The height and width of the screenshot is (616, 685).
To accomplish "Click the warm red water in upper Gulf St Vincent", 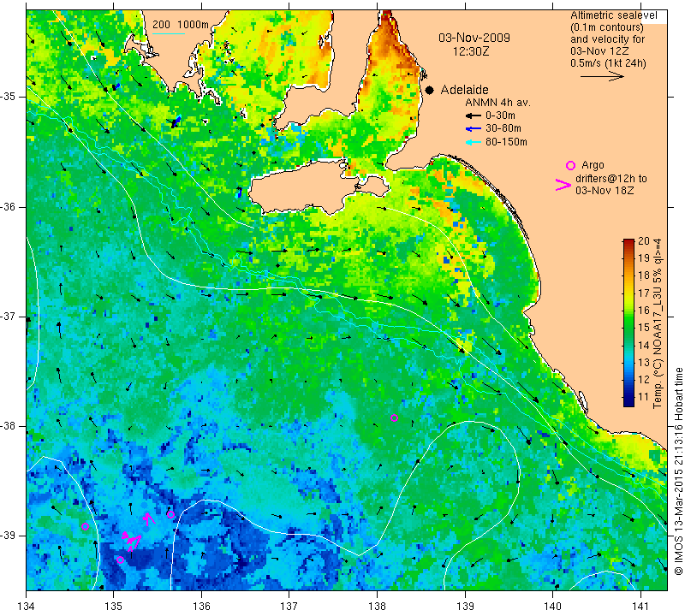I will [387, 37].
